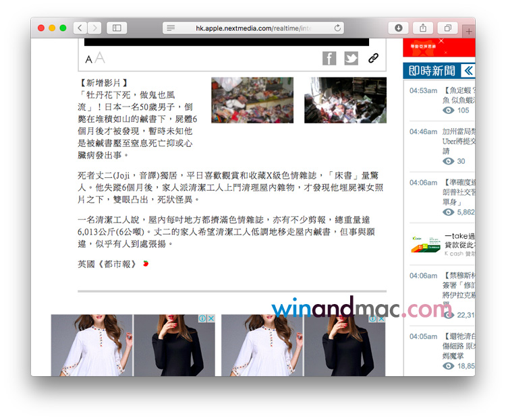
Task: Open the Share sheet icon in toolbar
Action: (423, 28)
